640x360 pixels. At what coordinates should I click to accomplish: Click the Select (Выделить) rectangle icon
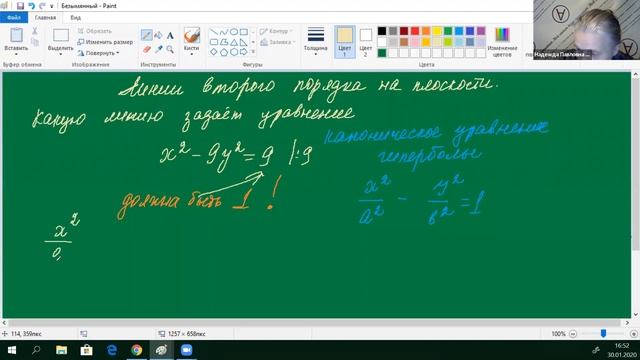[x=61, y=36]
